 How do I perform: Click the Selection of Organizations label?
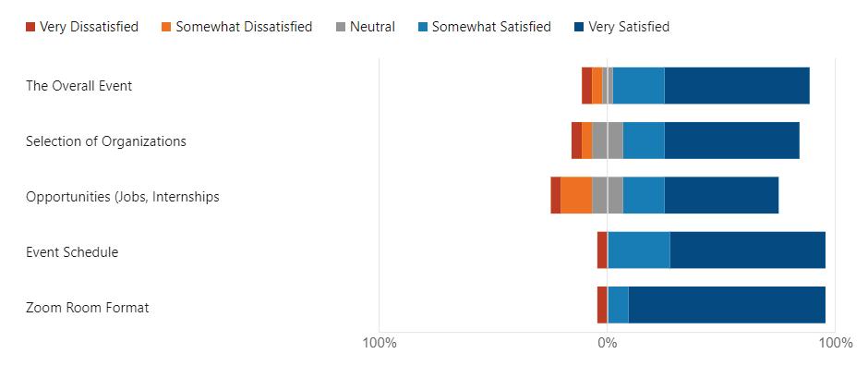(106, 141)
